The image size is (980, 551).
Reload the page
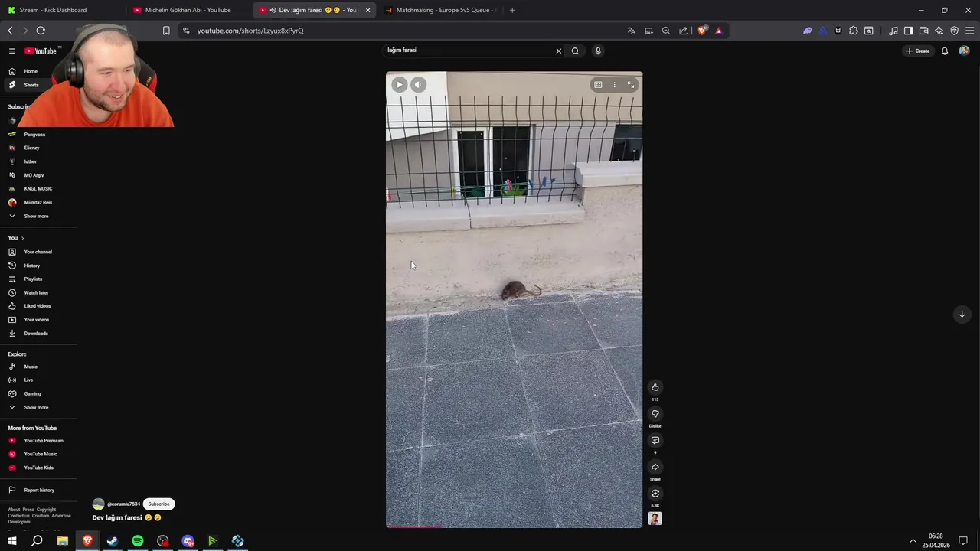[41, 31]
